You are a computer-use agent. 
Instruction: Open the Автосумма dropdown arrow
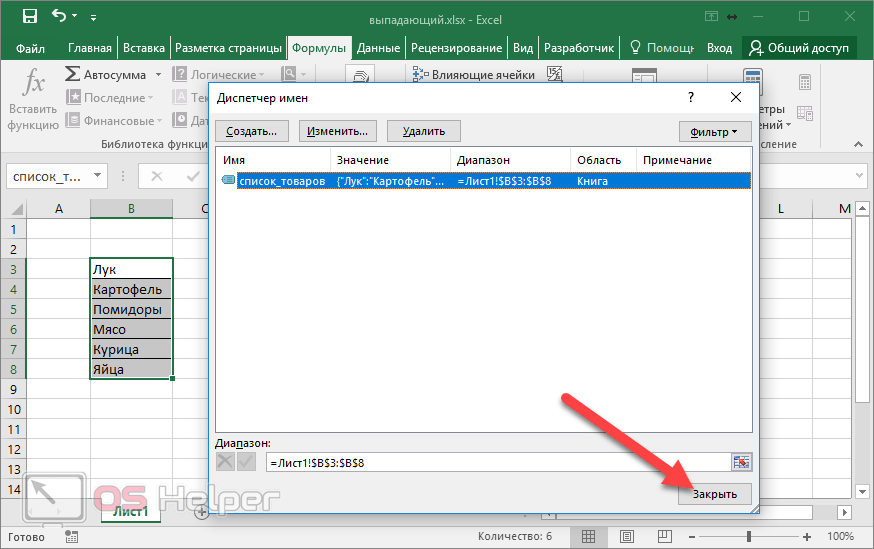155,75
